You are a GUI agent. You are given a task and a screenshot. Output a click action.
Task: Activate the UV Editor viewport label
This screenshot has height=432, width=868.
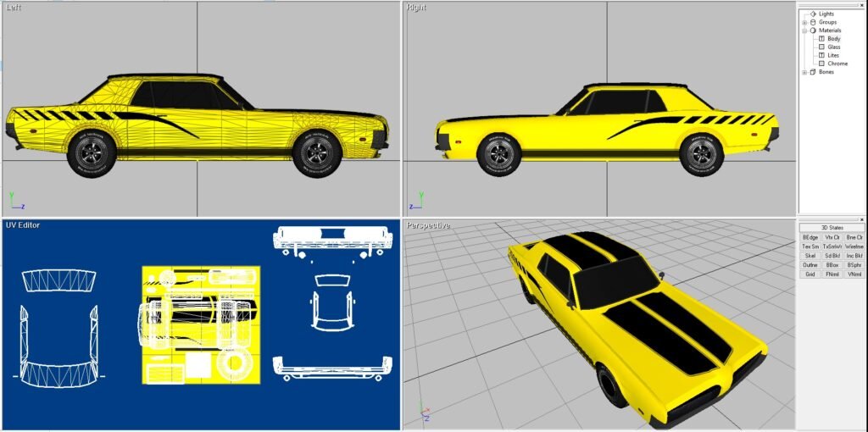pos(23,225)
